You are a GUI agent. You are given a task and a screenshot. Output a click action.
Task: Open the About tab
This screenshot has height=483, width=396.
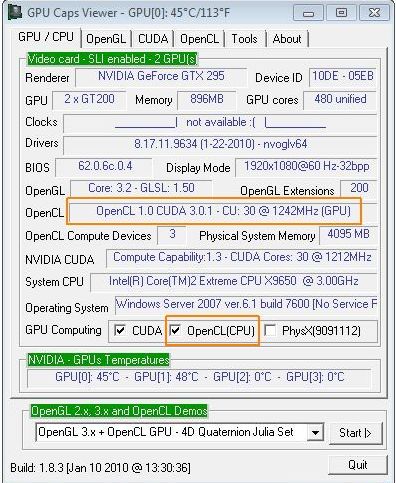click(x=287, y=39)
